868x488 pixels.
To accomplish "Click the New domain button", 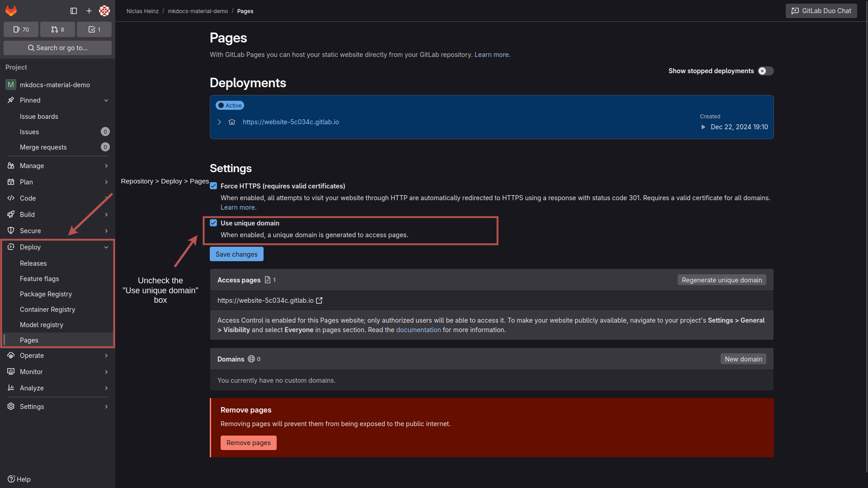I will pos(743,359).
